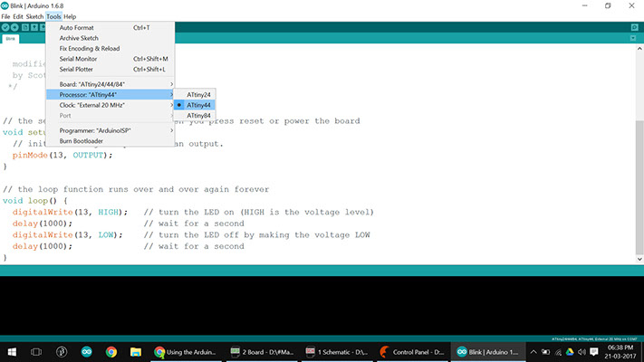Open the Serial Monitor magnifier icon
This screenshot has width=644, height=362.
pyautogui.click(x=635, y=27)
